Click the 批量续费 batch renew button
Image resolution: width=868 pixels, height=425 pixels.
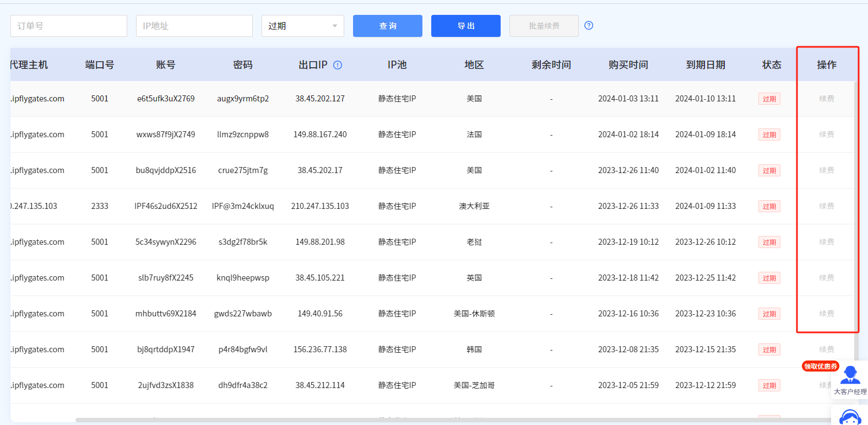[544, 26]
